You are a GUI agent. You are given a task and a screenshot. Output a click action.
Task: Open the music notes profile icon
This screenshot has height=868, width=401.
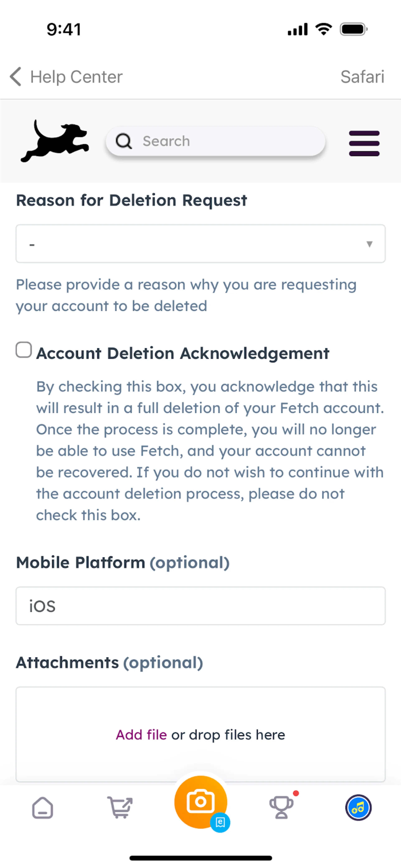[358, 807]
